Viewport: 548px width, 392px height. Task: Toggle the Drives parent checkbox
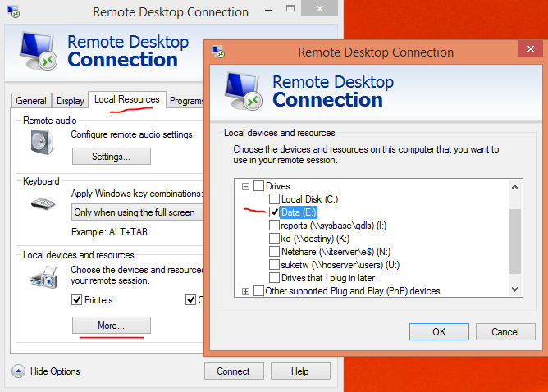click(258, 186)
